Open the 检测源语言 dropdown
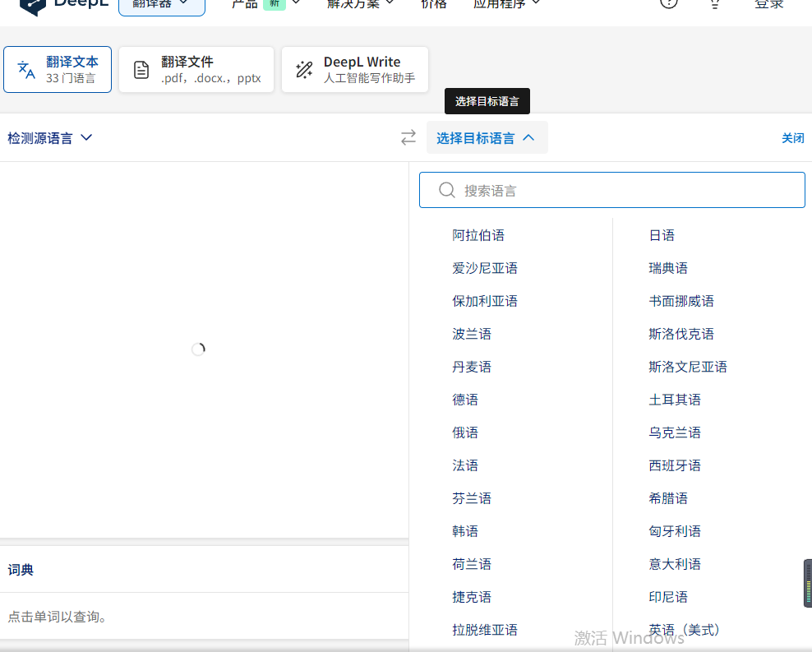The image size is (812, 652). click(49, 138)
